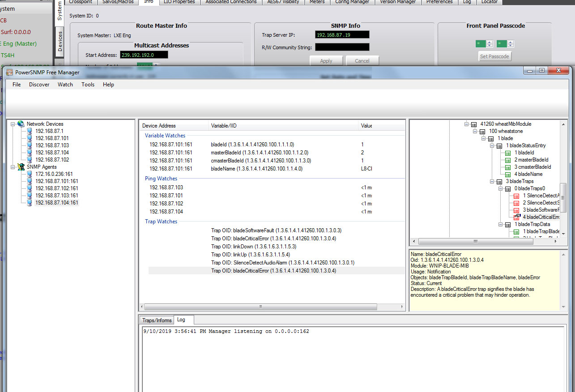
Task: Click red trap icon for 3 bladeSoftwareF
Action: click(516, 210)
